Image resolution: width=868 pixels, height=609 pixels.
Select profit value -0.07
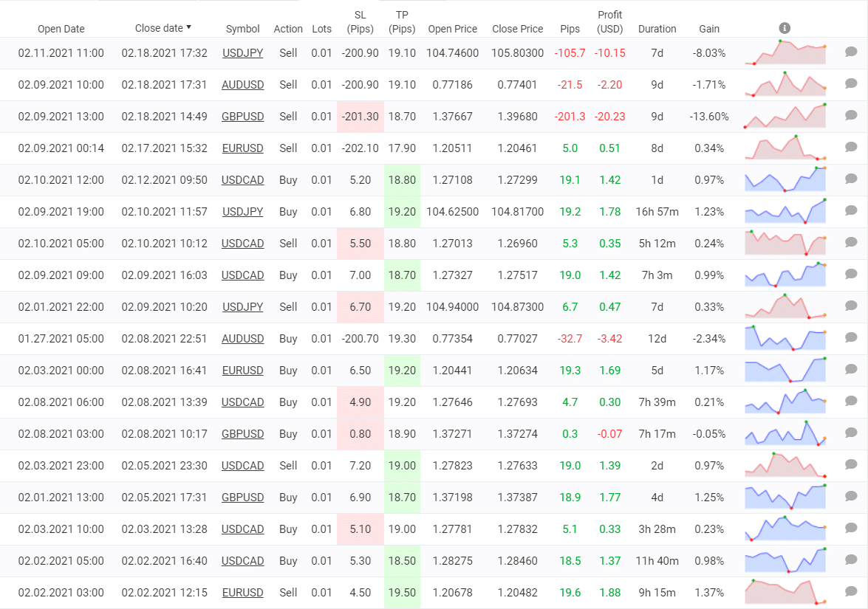click(609, 434)
